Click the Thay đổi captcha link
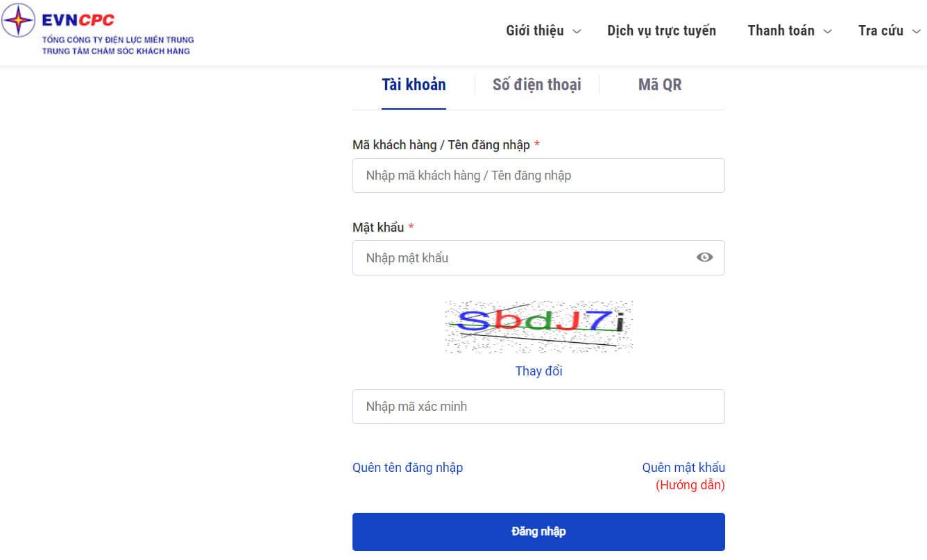Screen dimensions: 927x560 pos(538,371)
